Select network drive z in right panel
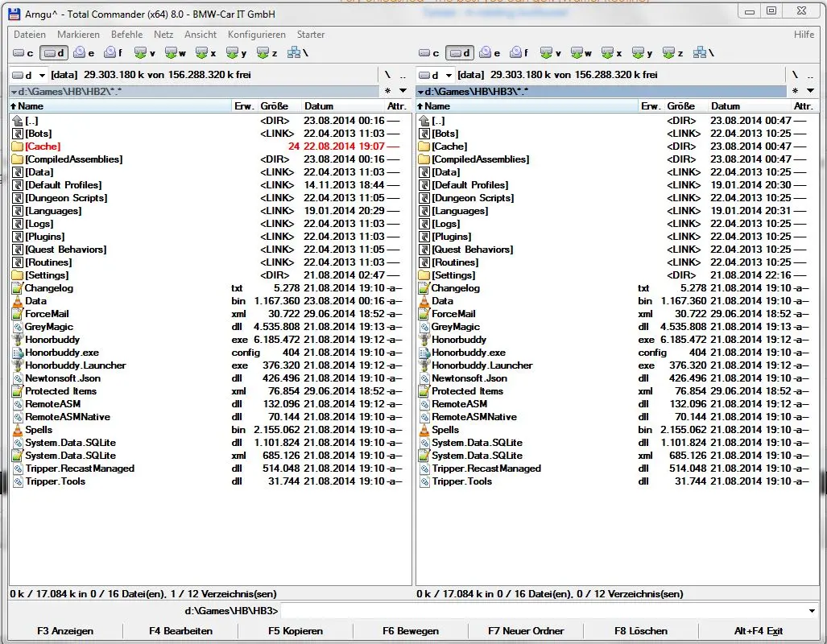The width and height of the screenshot is (827, 644). tap(672, 53)
